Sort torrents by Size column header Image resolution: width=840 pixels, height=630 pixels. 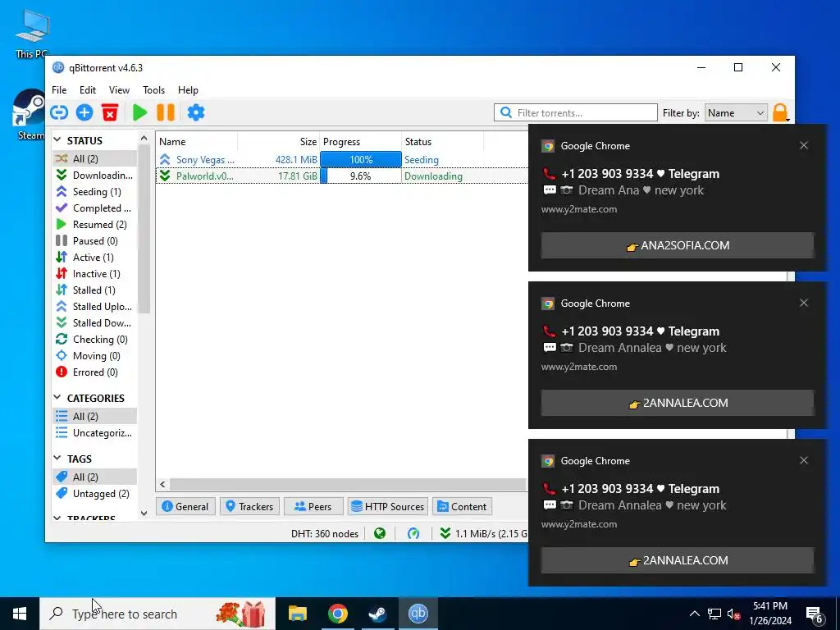tap(279, 141)
